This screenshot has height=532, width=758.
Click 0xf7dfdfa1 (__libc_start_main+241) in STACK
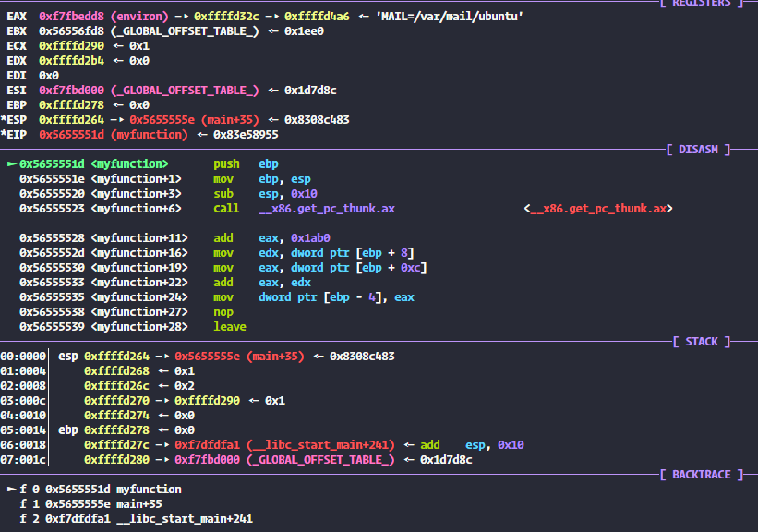pos(284,445)
